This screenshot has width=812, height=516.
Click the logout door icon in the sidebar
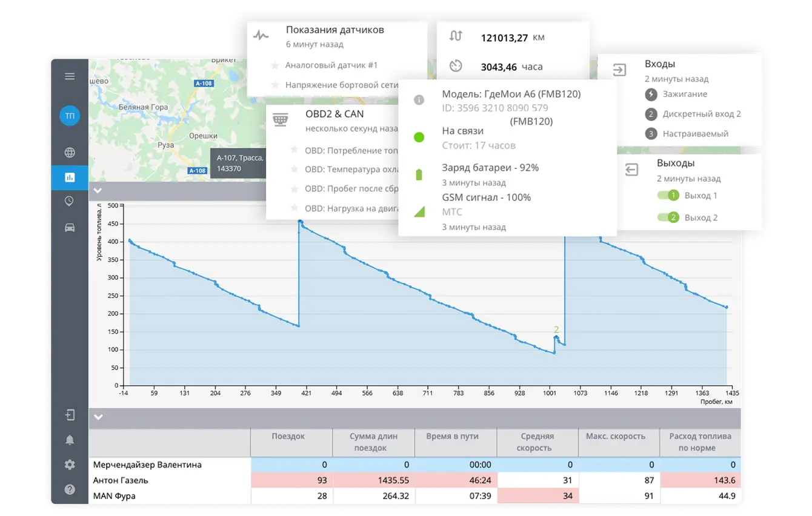pos(69,415)
